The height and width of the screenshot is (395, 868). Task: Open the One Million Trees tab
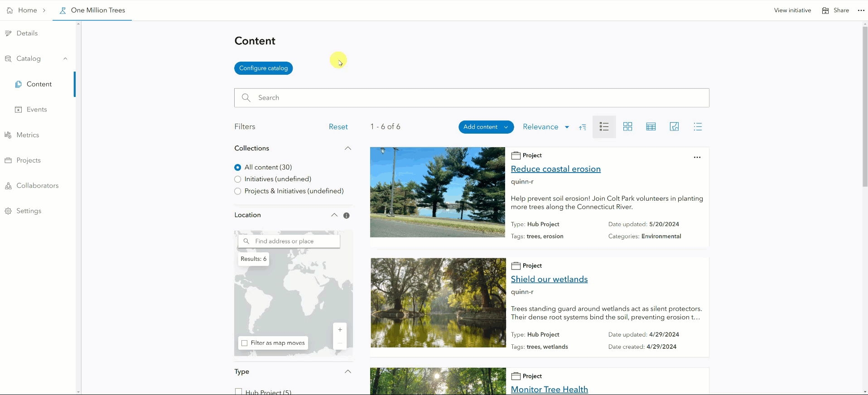click(92, 10)
